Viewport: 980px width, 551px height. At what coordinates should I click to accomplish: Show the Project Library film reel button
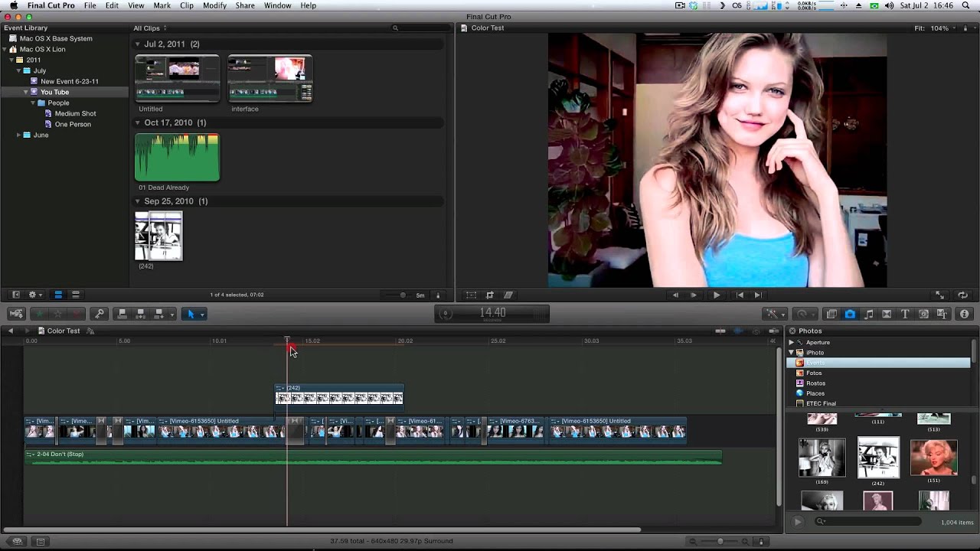click(x=17, y=541)
